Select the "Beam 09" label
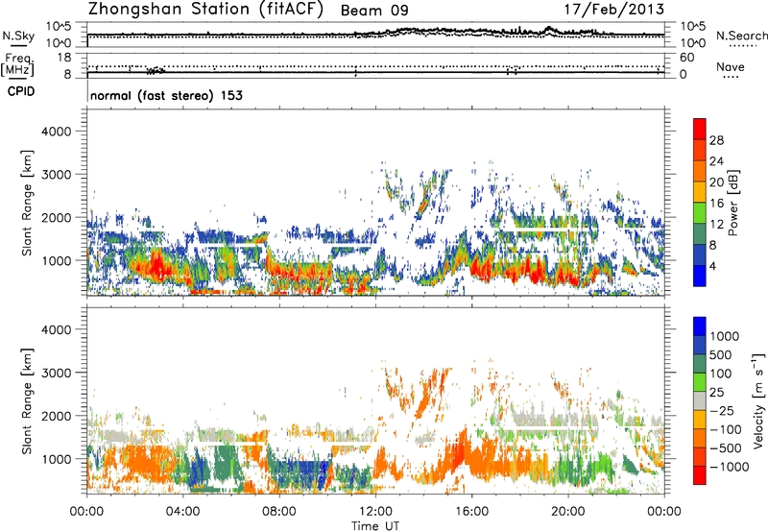 (x=374, y=11)
